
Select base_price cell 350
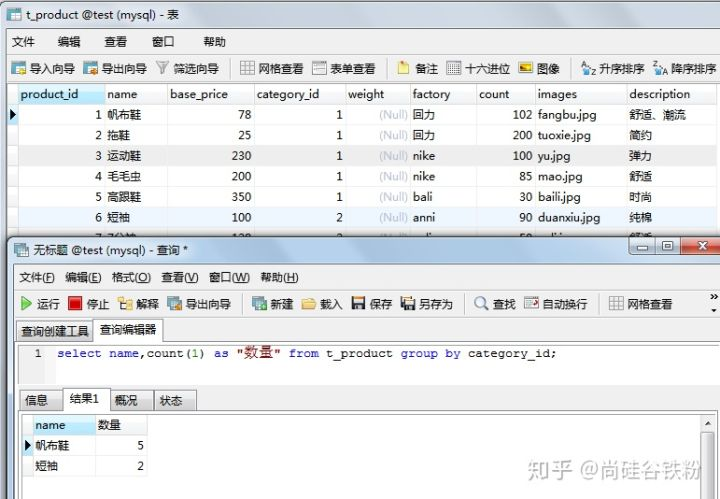tap(211, 196)
